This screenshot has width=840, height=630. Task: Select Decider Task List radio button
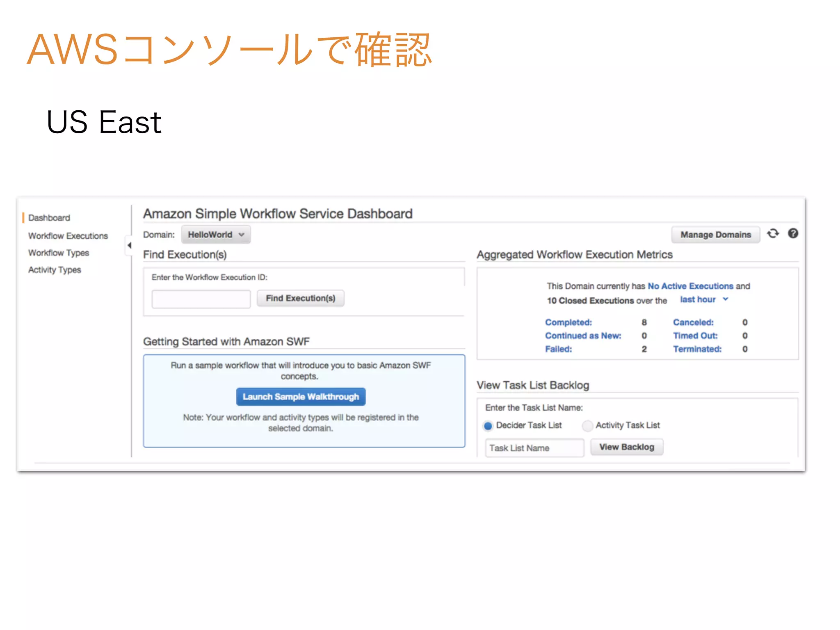coord(488,426)
